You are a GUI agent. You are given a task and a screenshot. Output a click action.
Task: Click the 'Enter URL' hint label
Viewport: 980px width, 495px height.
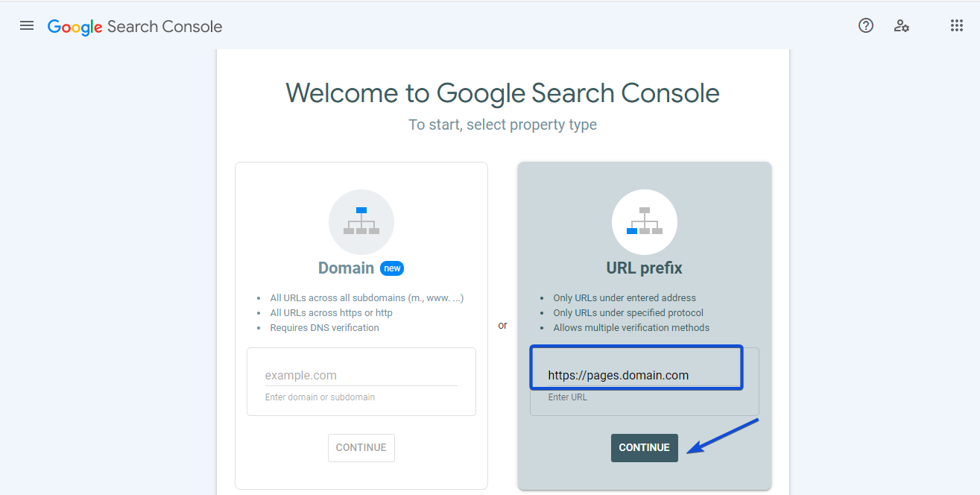[568, 397]
